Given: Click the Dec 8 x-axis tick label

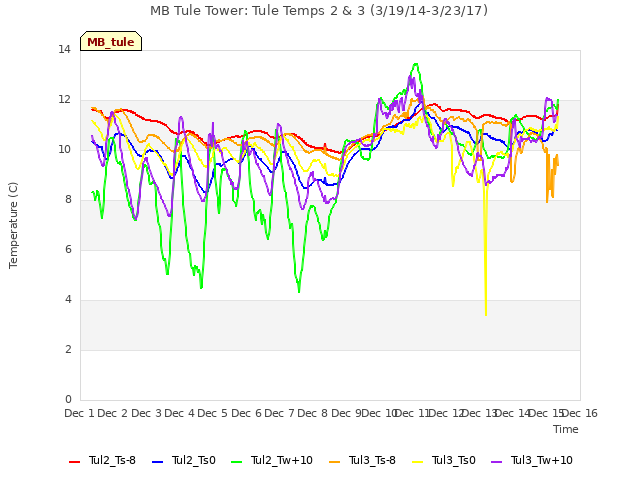Looking at the screenshot, I should [312, 413].
